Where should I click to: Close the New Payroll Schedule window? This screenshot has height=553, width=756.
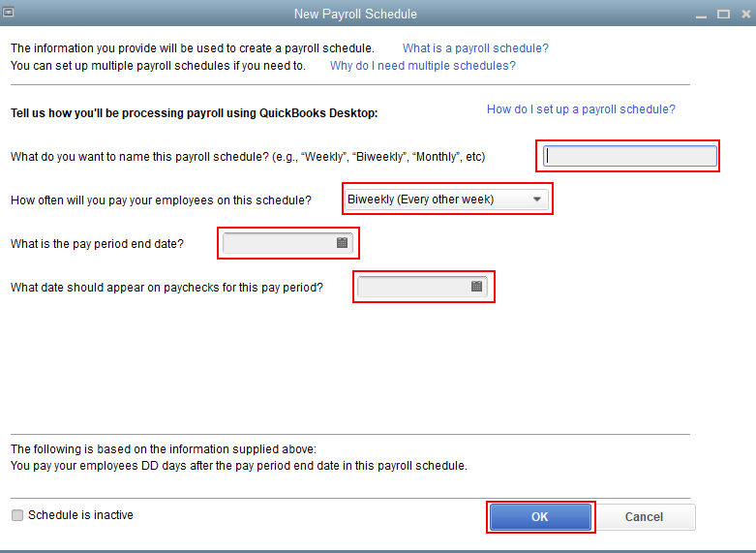click(742, 15)
